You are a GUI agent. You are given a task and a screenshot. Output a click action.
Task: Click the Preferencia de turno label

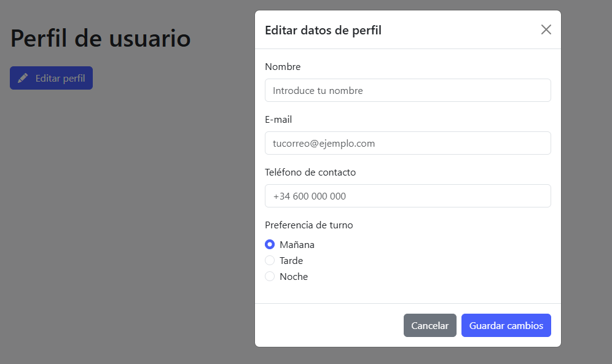[x=309, y=225]
